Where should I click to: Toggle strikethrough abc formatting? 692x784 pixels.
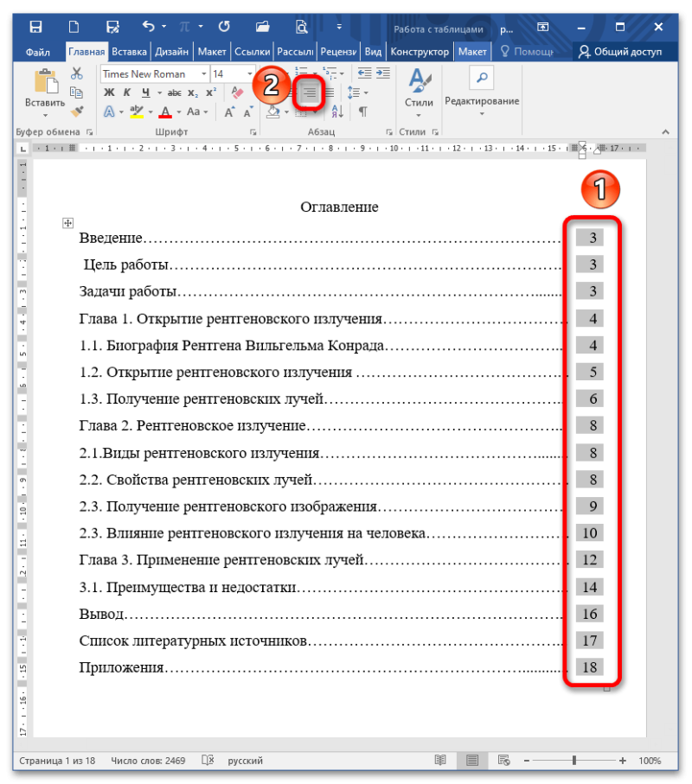[174, 92]
